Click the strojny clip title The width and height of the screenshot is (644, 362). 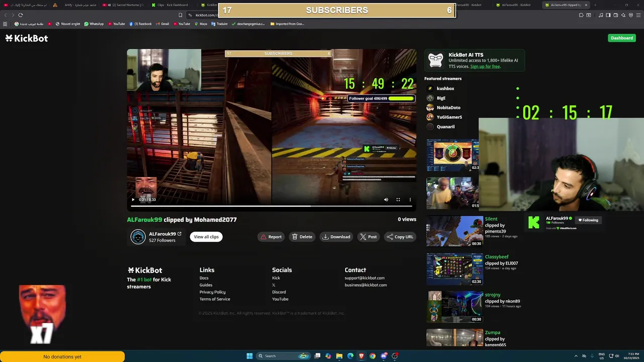click(493, 295)
